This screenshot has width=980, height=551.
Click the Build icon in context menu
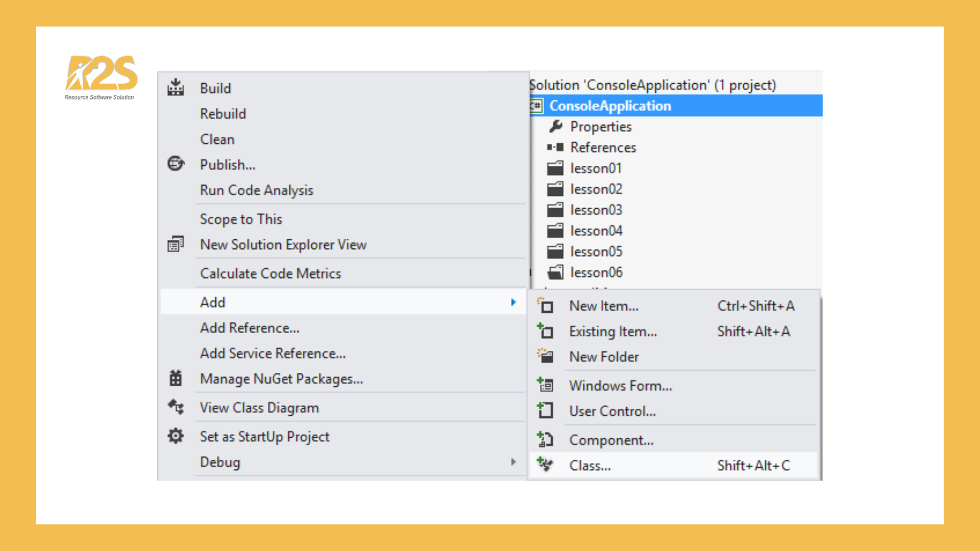[x=176, y=88]
